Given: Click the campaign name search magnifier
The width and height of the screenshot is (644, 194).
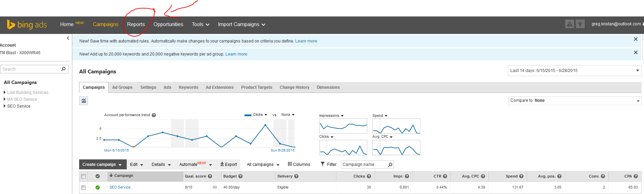Looking at the screenshot, I should [390, 165].
